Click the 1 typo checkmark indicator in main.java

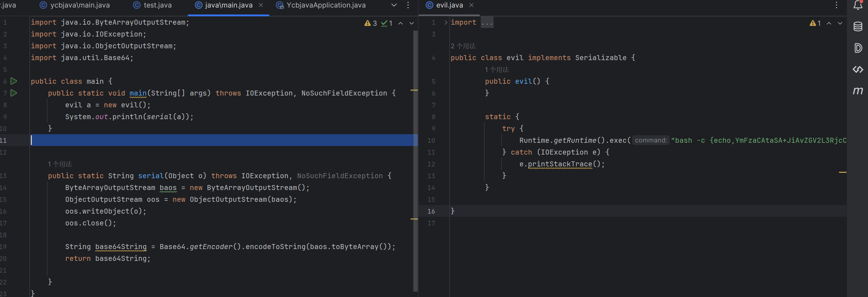(387, 23)
